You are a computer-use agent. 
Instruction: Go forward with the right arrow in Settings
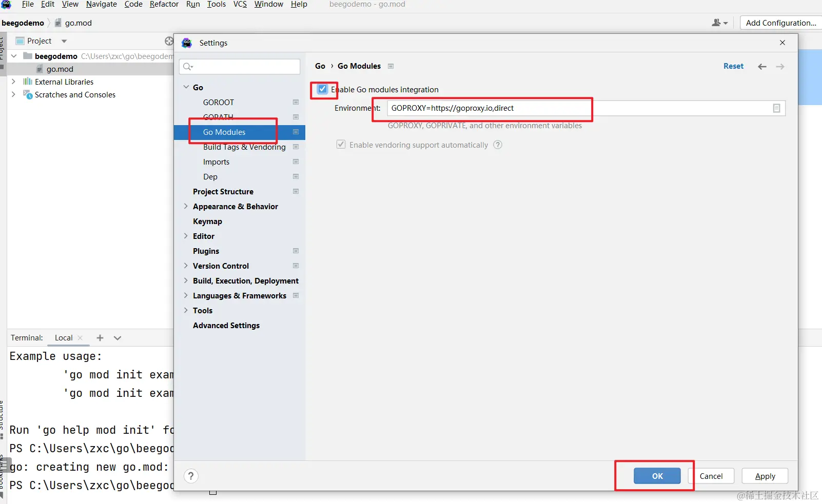[x=780, y=67]
